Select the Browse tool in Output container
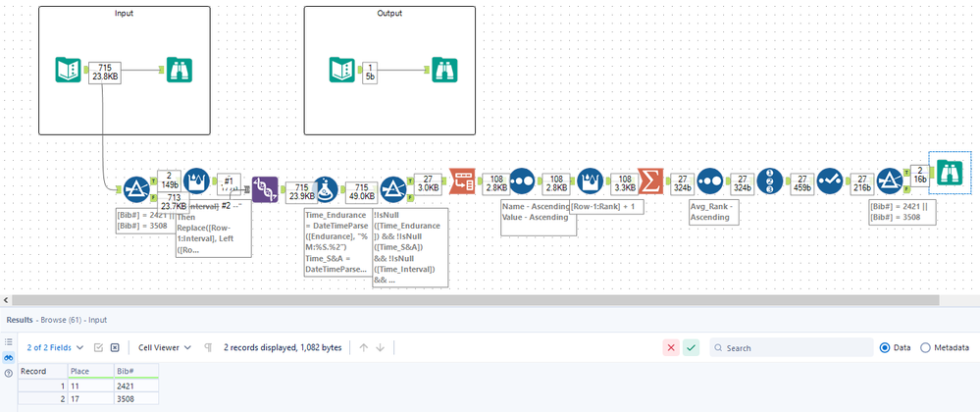Viewport: 980px width, 412px height. [x=444, y=70]
